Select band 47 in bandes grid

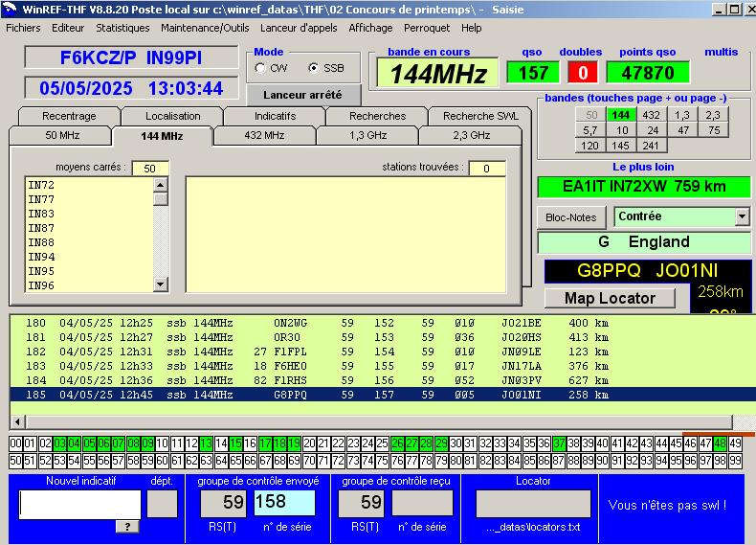(683, 130)
